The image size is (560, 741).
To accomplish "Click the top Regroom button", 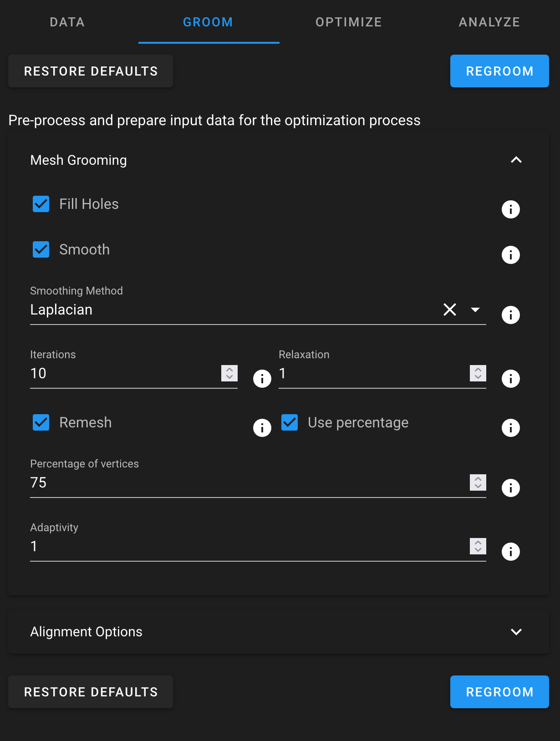I will click(499, 71).
